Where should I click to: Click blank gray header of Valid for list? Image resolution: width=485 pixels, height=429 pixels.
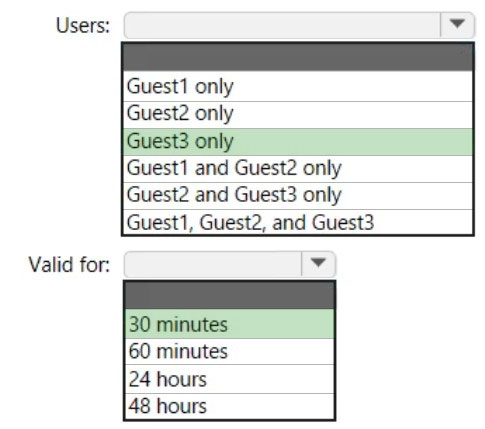pos(229,295)
